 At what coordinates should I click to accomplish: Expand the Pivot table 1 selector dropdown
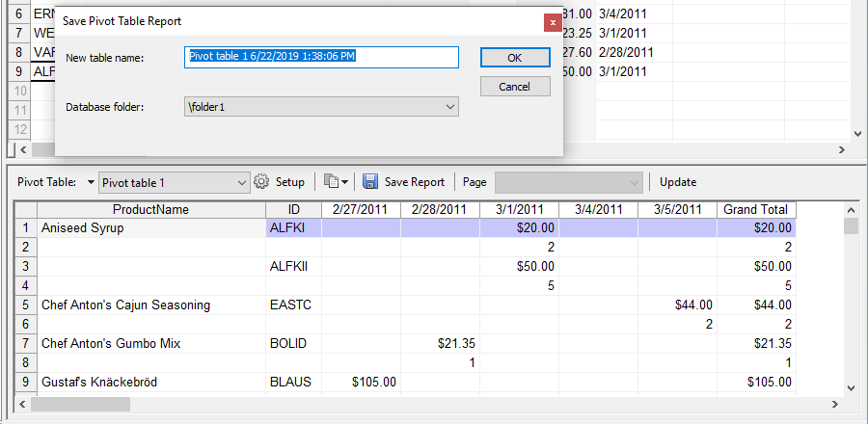tap(241, 182)
